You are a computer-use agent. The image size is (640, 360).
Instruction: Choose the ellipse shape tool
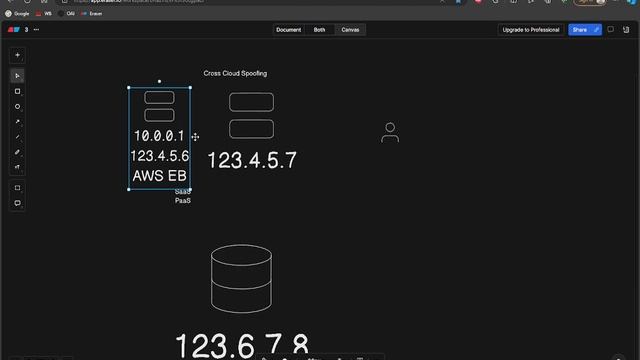pos(17,107)
